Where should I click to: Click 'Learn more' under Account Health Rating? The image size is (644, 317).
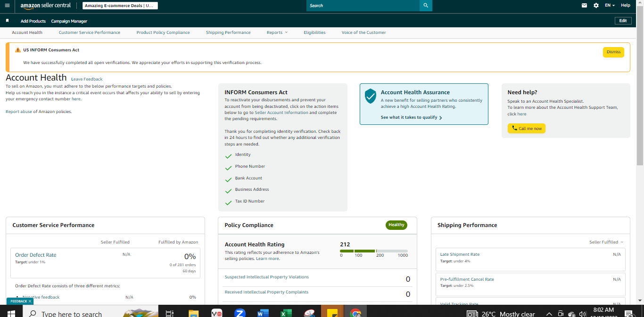(x=267, y=259)
